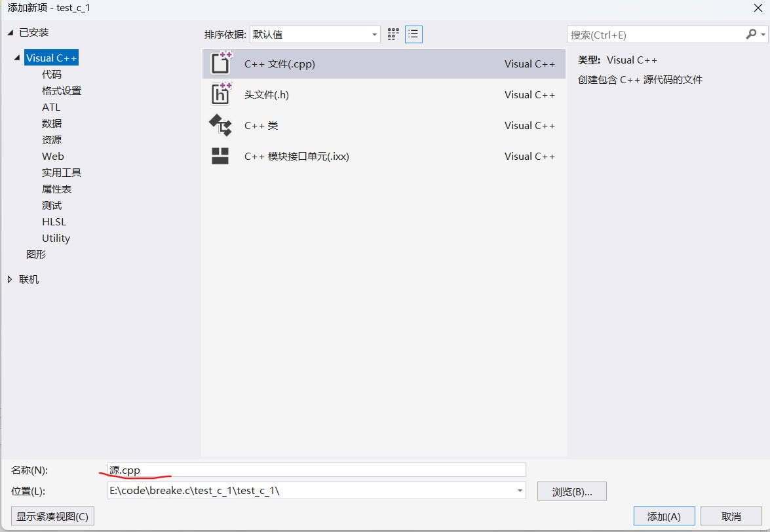The image size is (770, 532).
Task: Choose the C++ 模块接口单元(.ixx) template row
Action: click(383, 156)
